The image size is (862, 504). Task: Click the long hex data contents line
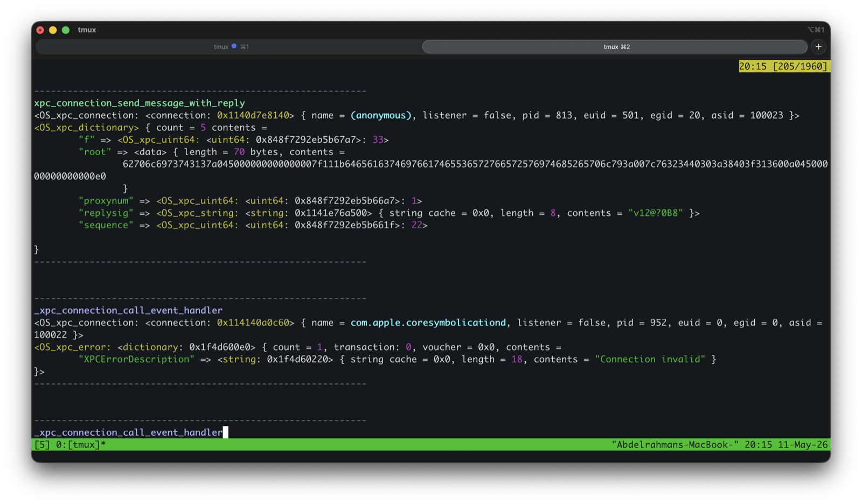[x=475, y=164]
